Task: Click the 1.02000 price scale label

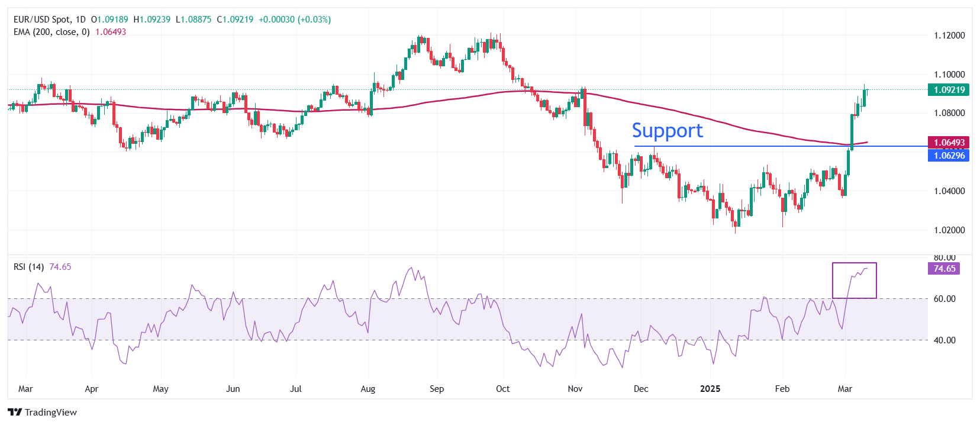Action: pyautogui.click(x=949, y=230)
